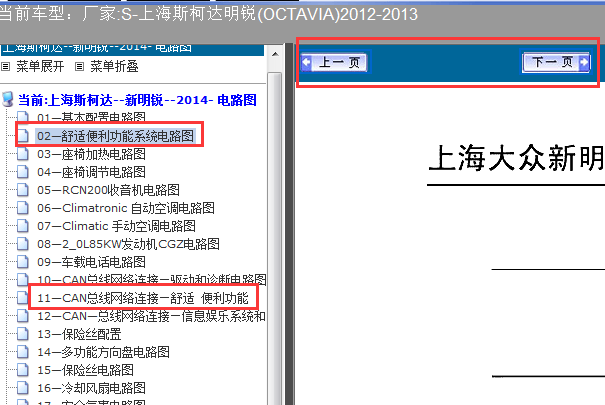Click document icon next to 06—Climatronic 自动空调电路图

23,208
